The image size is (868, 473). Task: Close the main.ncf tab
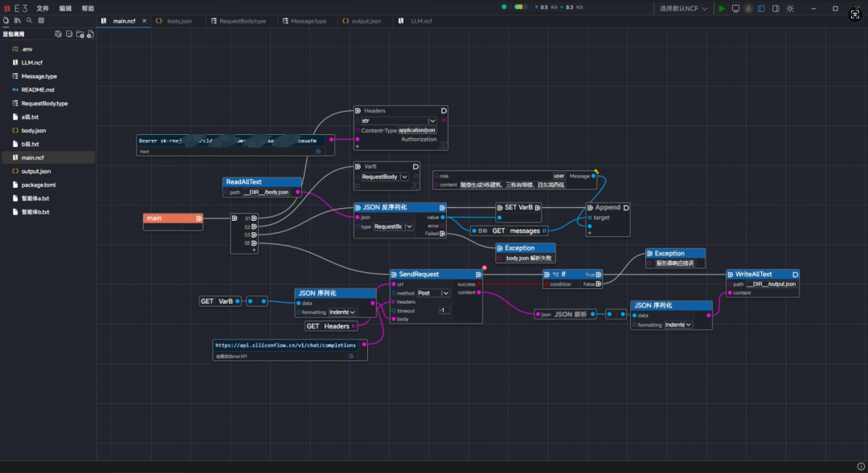tap(143, 21)
